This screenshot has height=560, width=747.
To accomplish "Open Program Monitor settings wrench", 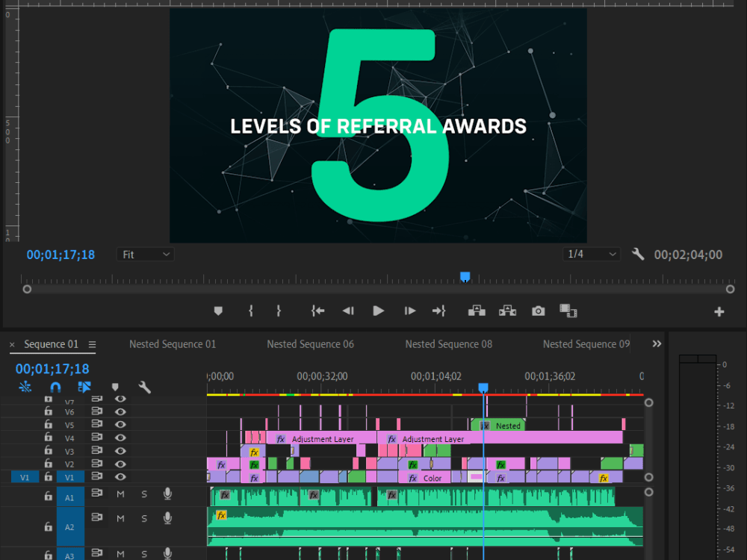I will point(638,255).
